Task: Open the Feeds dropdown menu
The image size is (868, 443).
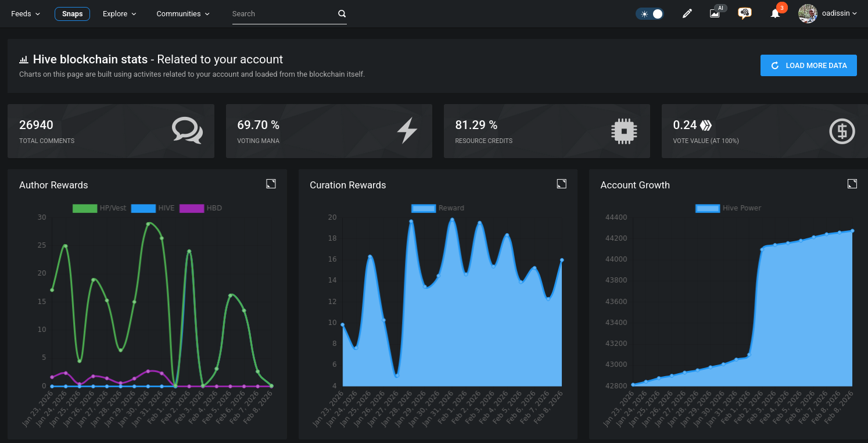Action: [x=26, y=14]
